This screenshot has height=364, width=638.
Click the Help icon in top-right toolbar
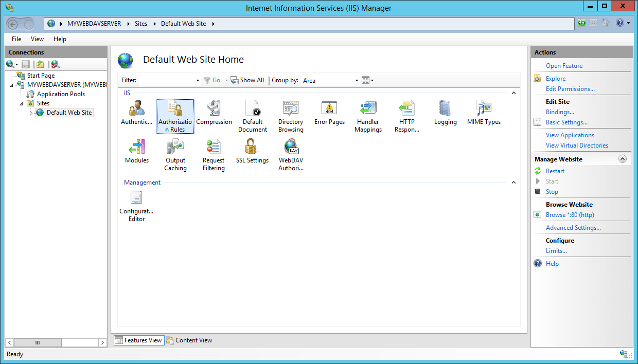coord(620,23)
